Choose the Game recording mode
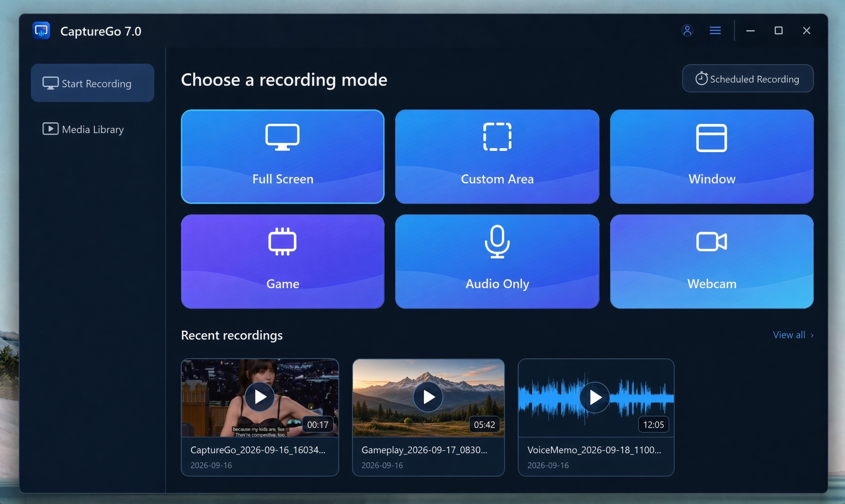 tap(283, 261)
